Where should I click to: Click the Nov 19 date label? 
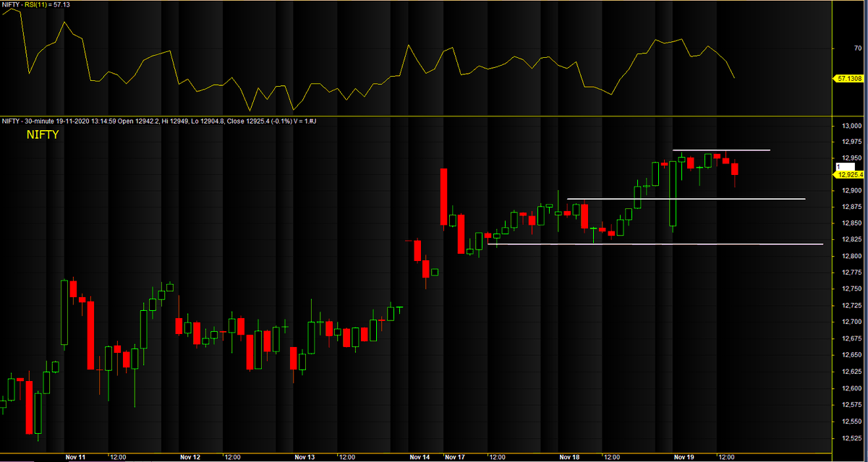point(684,458)
